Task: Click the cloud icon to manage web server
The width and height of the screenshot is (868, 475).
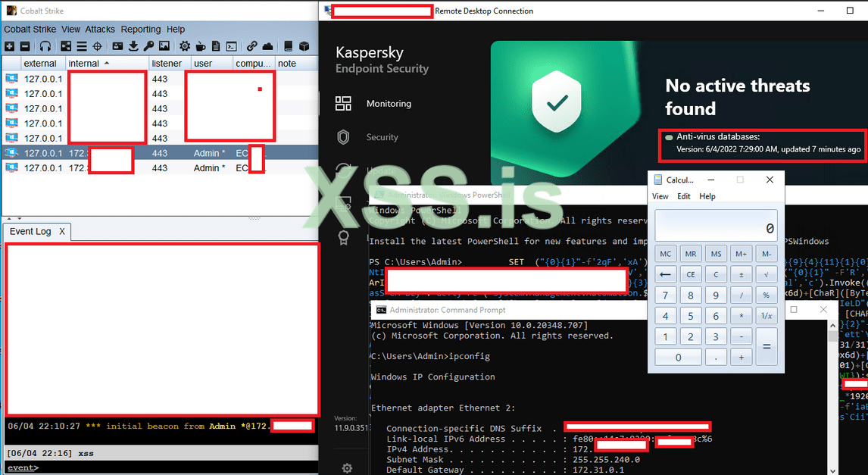Action: coord(267,46)
